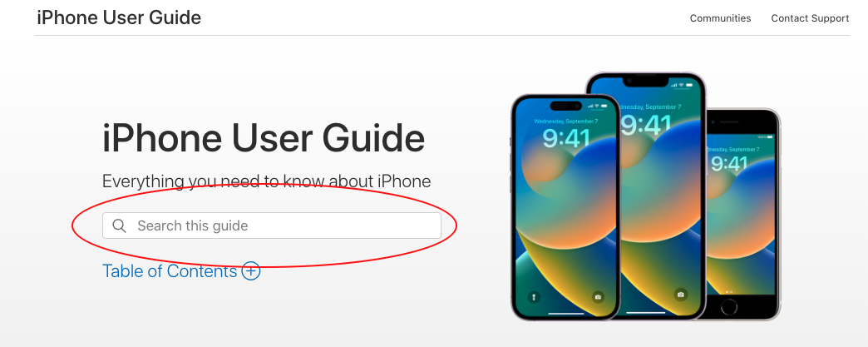Go to Contact Support
Image resolution: width=868 pixels, height=347 pixels.
click(x=810, y=18)
